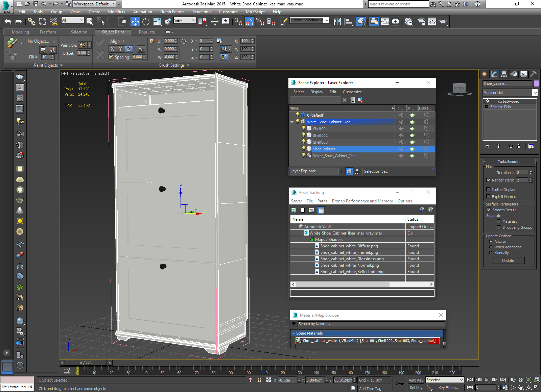
Task: Open the Layer Explorer mode dropdown
Action: pyautogui.click(x=341, y=171)
